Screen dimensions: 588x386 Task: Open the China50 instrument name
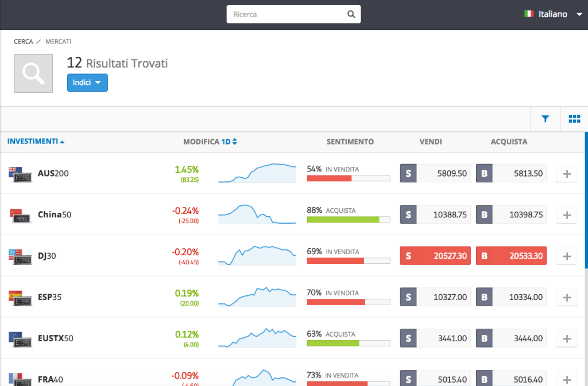point(55,215)
